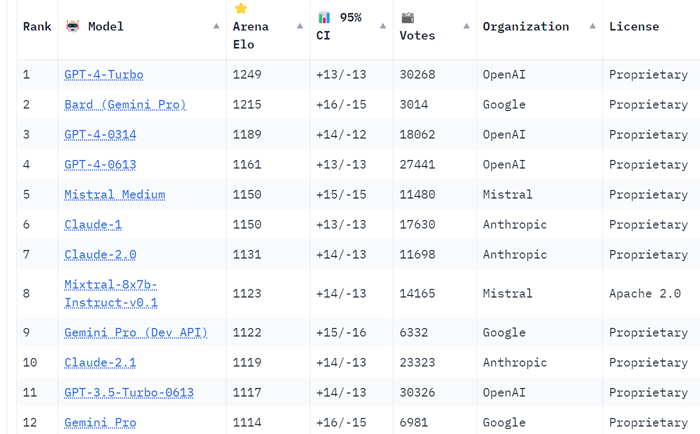Click the robot icon in Model header

coord(72,26)
